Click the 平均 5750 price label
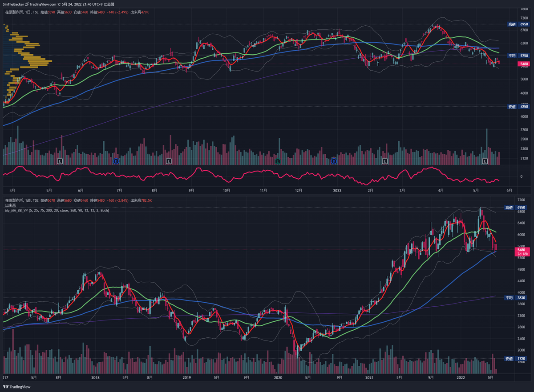The image size is (534, 392). point(518,56)
